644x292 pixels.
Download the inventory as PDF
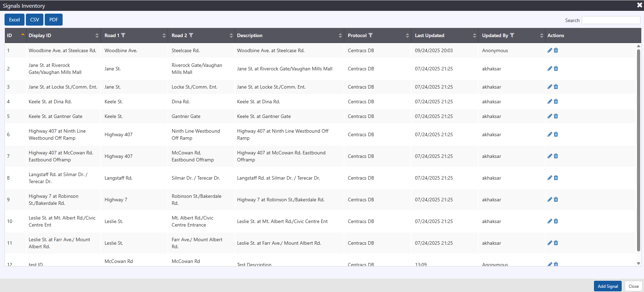[53, 20]
